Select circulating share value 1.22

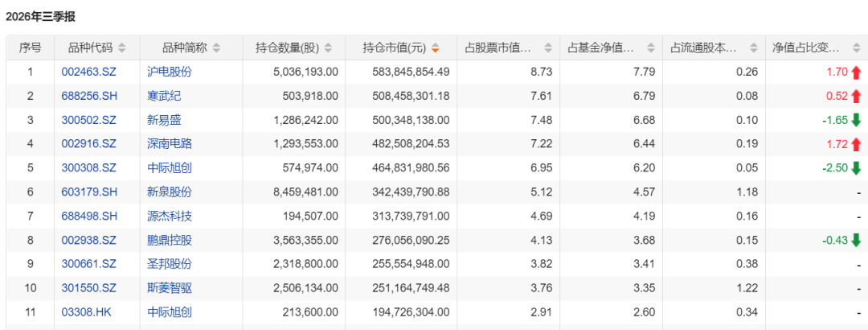click(x=748, y=288)
